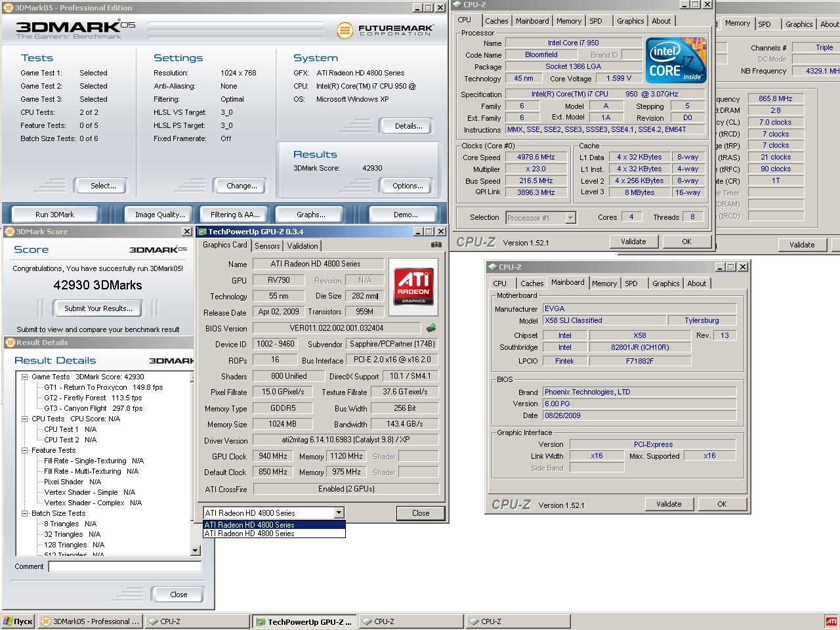Select GT3 - Canyon Flight result row
Screen dimensions: 840x630
click(93, 408)
